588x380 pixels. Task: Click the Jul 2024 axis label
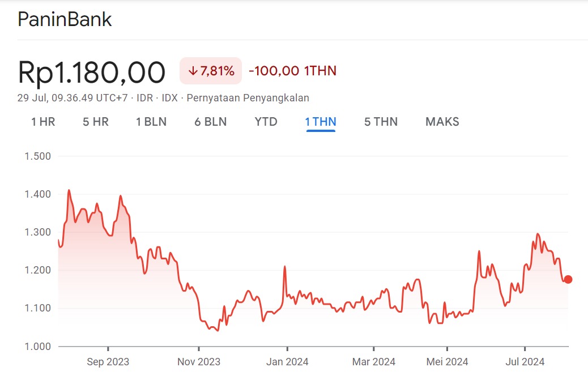[x=525, y=362]
